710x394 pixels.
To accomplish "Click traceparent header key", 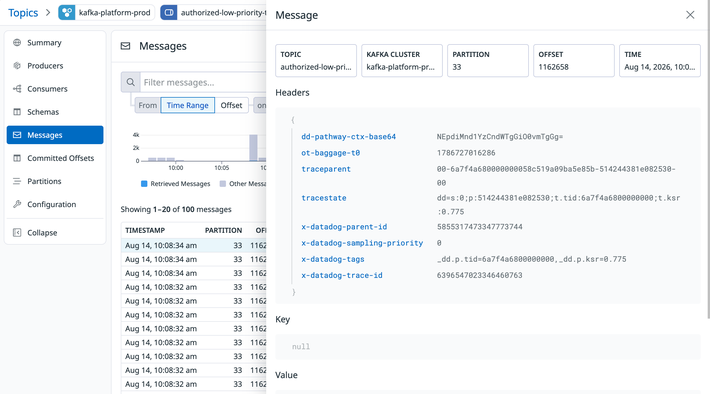I will pyautogui.click(x=326, y=169).
